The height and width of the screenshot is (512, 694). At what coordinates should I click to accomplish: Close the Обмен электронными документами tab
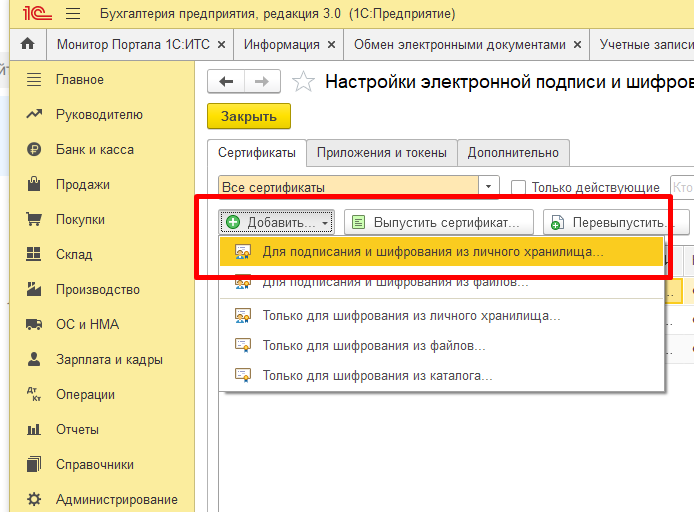(578, 45)
